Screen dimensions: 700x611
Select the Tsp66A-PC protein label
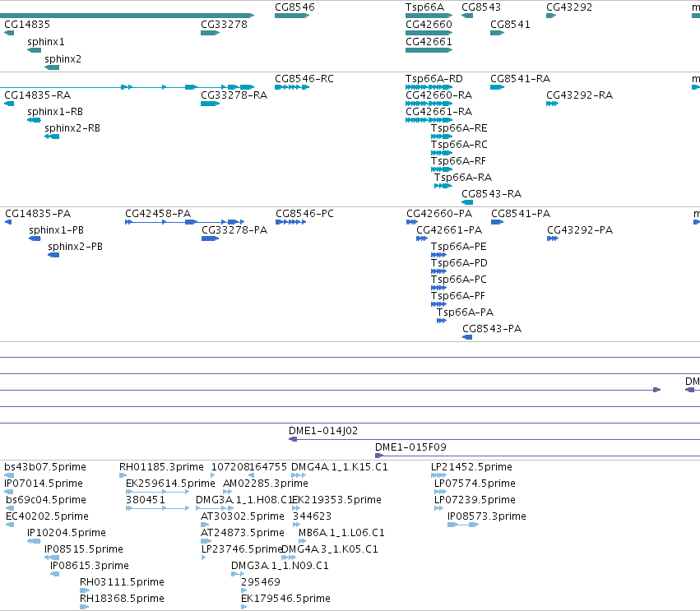tap(458, 280)
